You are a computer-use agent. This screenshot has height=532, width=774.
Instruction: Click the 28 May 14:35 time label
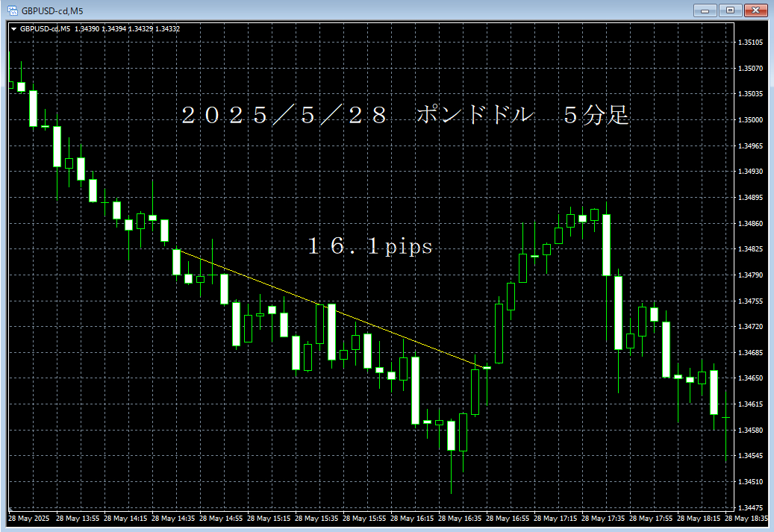pos(172,518)
